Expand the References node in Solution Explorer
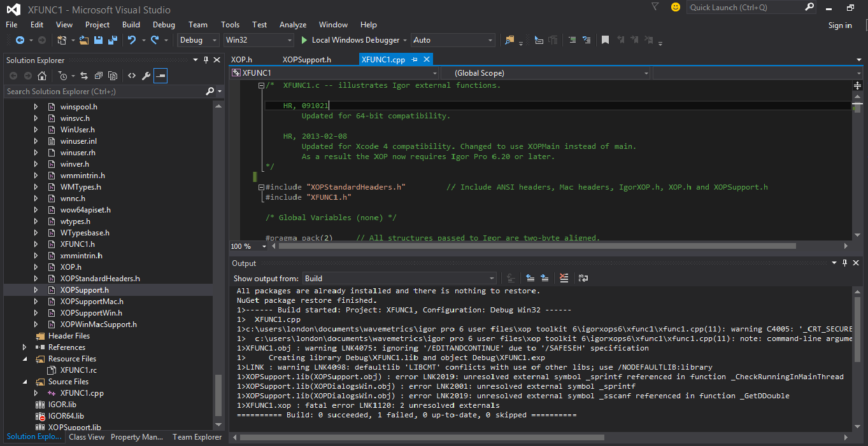This screenshot has height=446, width=868. pyautogui.click(x=24, y=347)
